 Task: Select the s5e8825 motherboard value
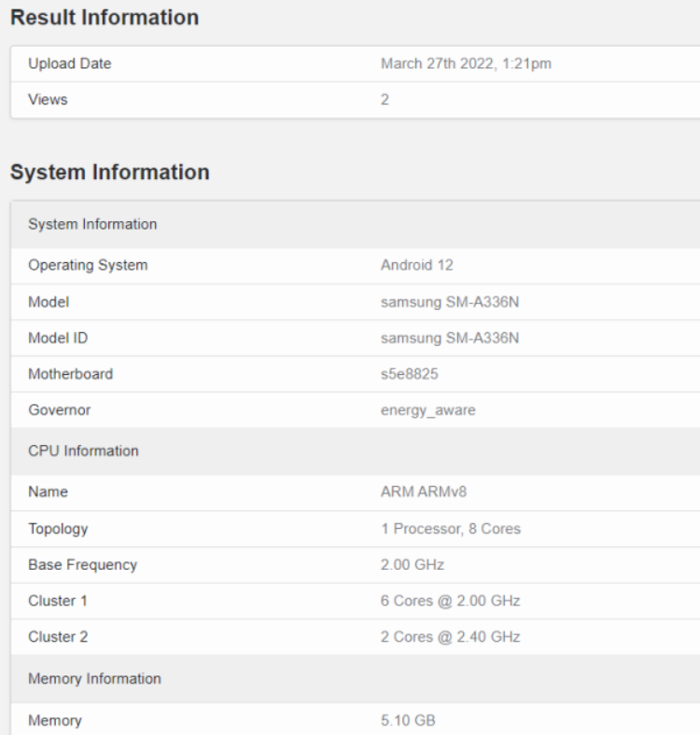click(409, 374)
